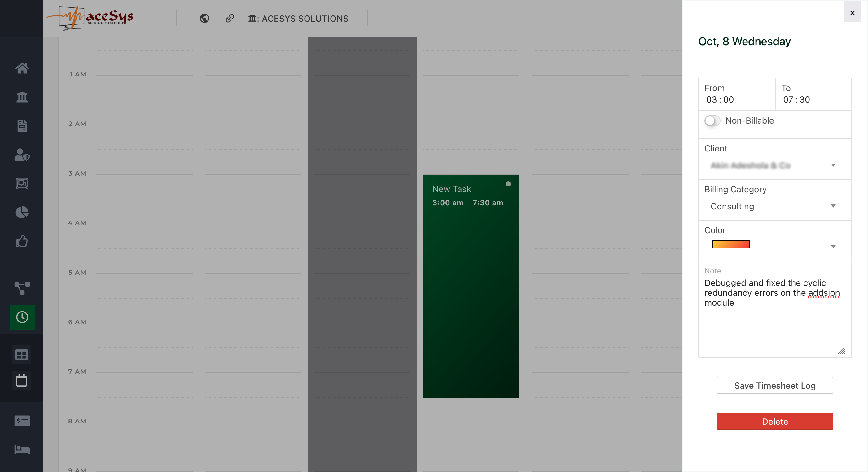Click the globe icon in header
This screenshot has height=472, width=868.
click(204, 18)
